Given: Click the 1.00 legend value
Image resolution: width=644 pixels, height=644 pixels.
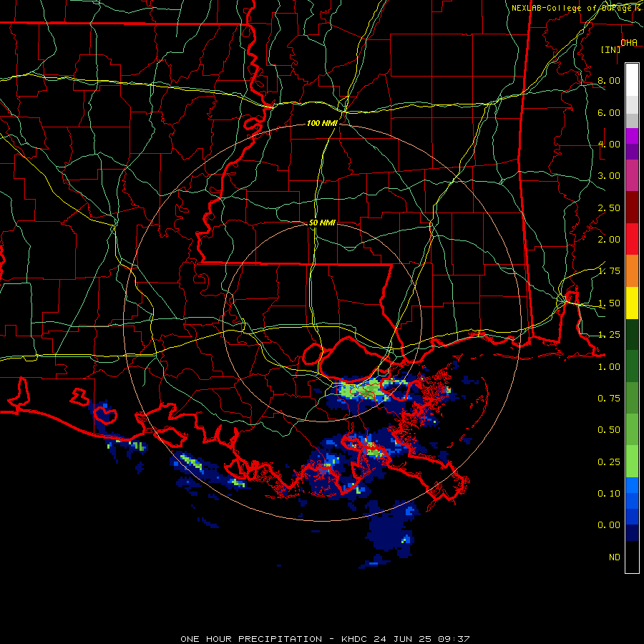Looking at the screenshot, I should (609, 367).
